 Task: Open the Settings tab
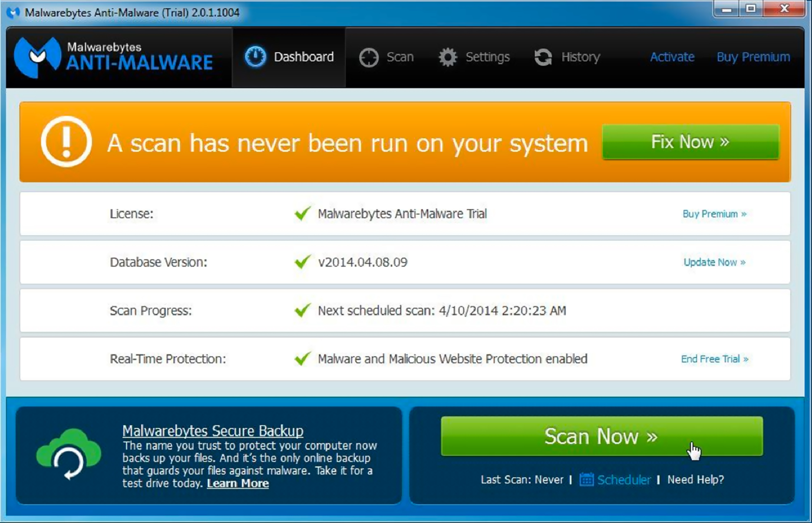[x=487, y=57]
